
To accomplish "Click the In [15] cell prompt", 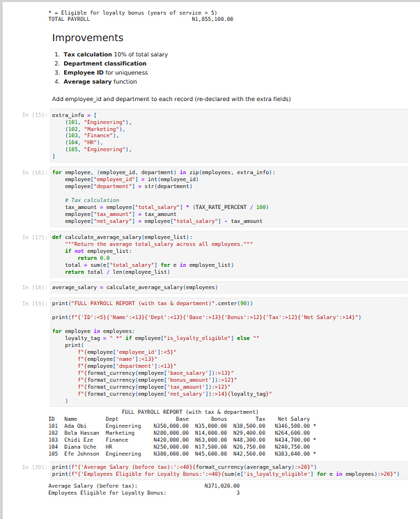I will [x=35, y=115].
